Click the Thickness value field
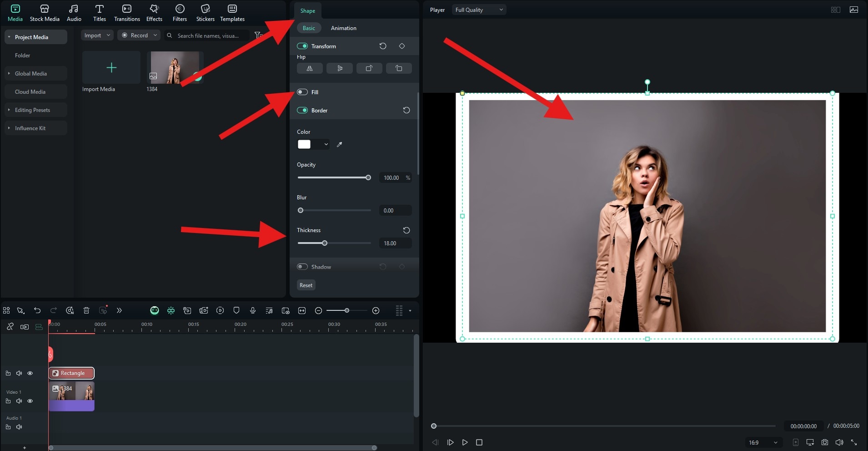Screen dimensions: 868x451 [x=395, y=243]
